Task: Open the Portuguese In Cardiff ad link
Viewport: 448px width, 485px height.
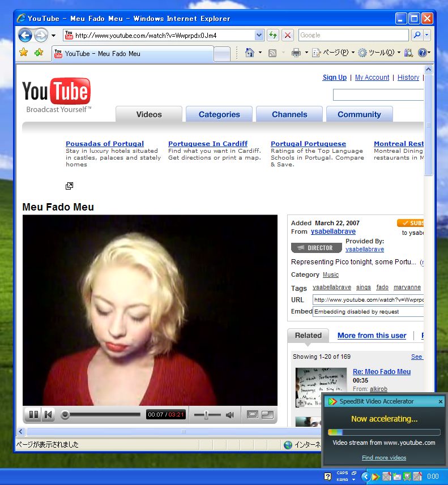Action: tap(208, 144)
